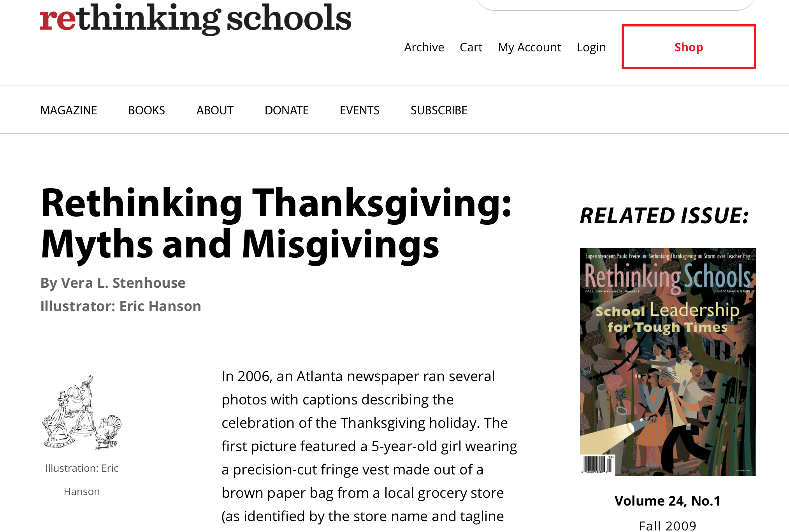Open the About menu item

[215, 110]
